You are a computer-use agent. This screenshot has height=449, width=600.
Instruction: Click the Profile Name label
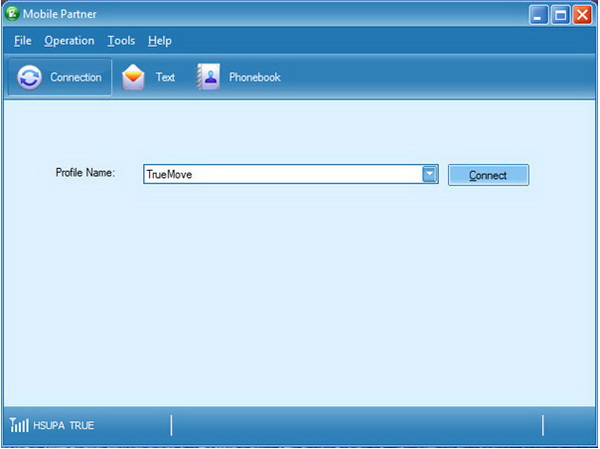(85, 173)
